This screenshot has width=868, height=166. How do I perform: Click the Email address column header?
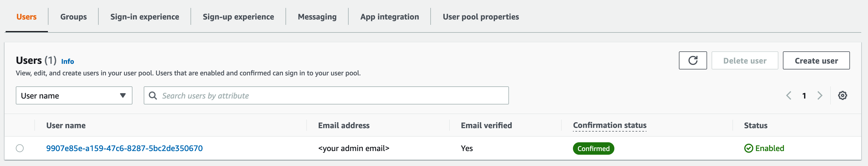tap(344, 126)
